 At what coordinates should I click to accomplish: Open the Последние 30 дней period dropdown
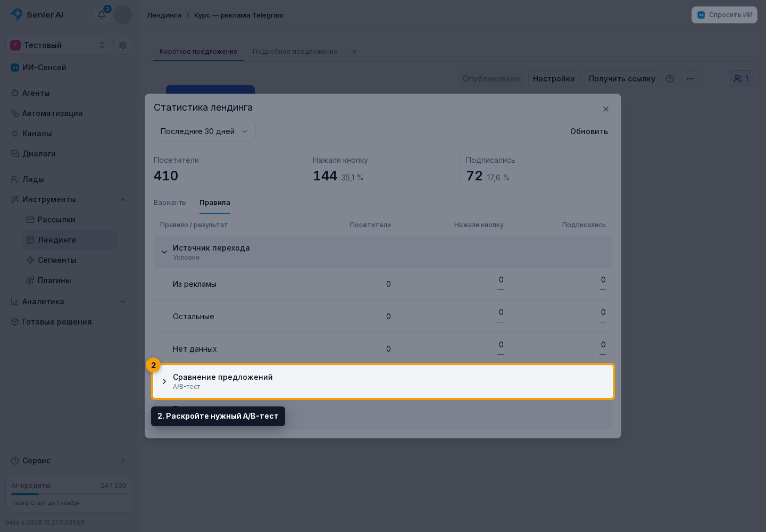tap(205, 131)
